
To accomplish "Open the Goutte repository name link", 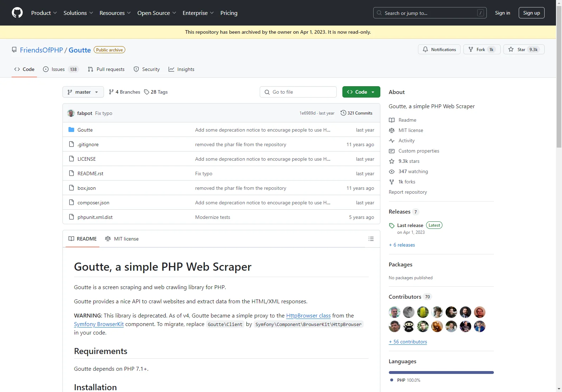I will [79, 50].
